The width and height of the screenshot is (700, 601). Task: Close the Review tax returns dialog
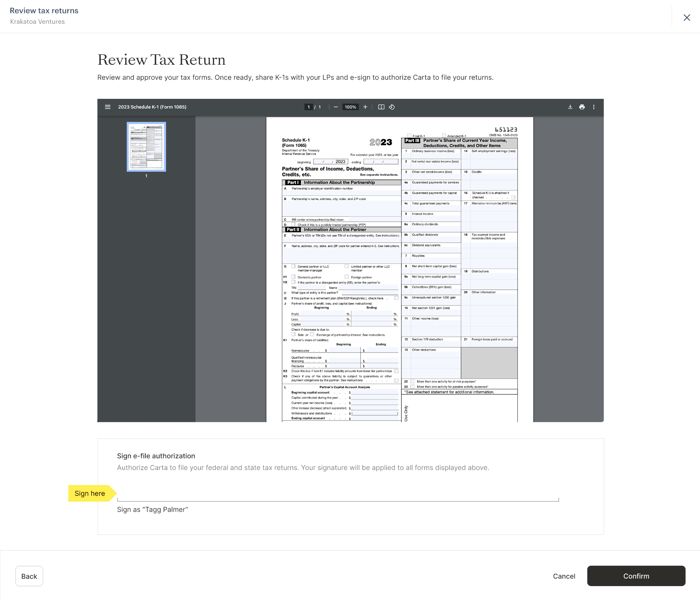tap(687, 17)
